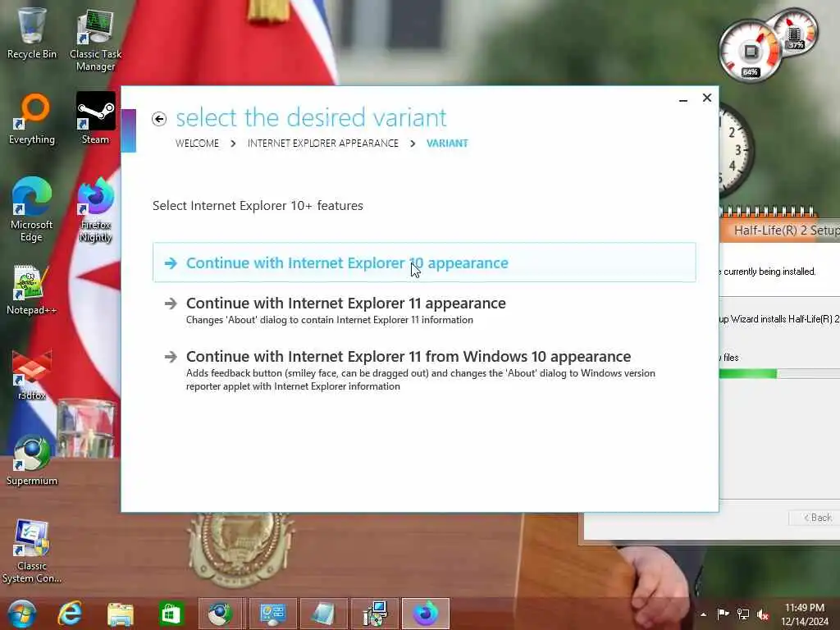Choose Continue with Internet Explorer 10 appearance
Image resolution: width=840 pixels, height=630 pixels.
(424, 262)
